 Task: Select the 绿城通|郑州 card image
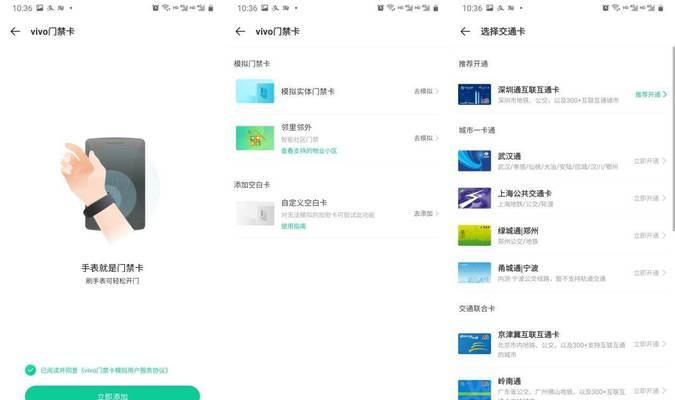(474, 236)
